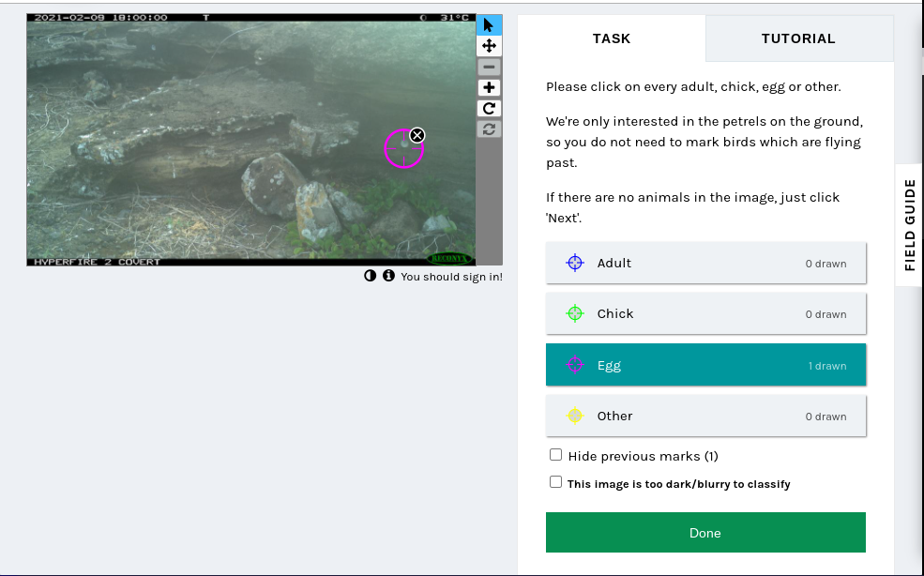This screenshot has height=576, width=924.
Task: Zoom in with the plus button
Action: coord(489,88)
